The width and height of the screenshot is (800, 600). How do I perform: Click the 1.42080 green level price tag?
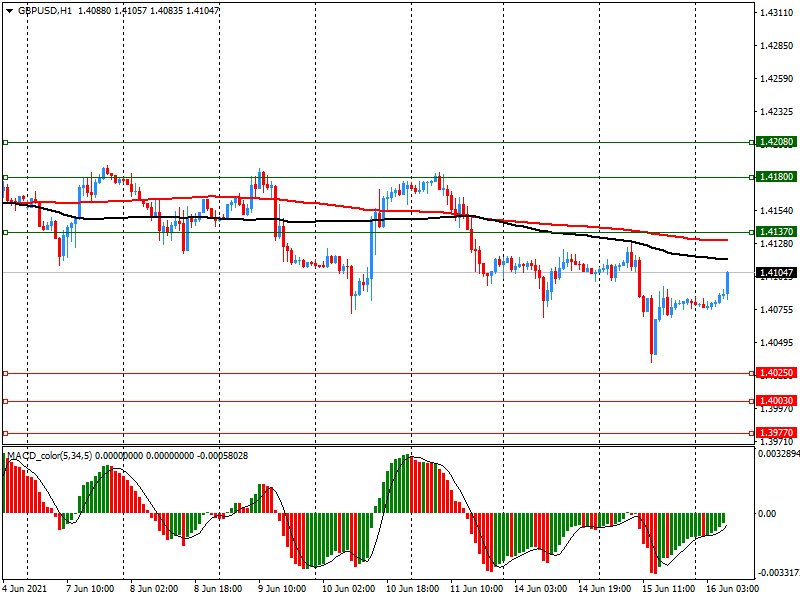click(776, 142)
